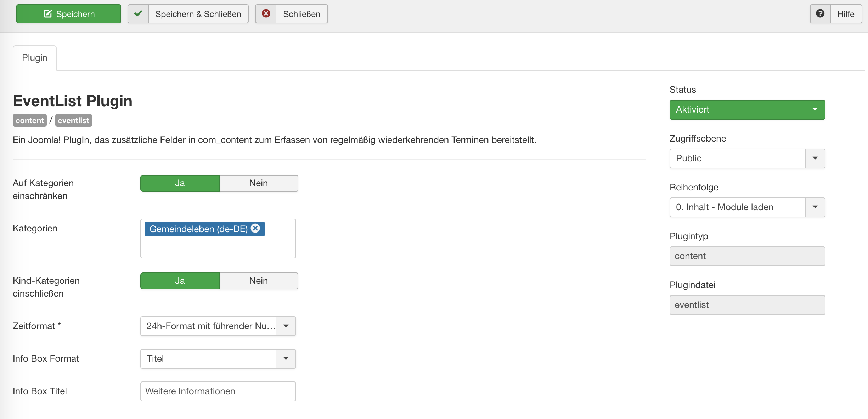Open the Reihenfolge dropdown
The height and width of the screenshot is (419, 868).
point(748,207)
